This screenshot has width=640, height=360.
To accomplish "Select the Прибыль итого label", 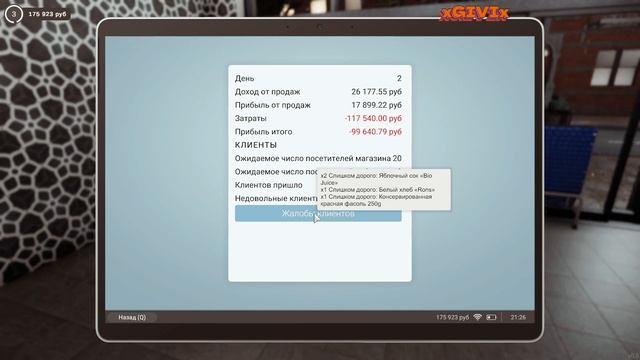I will click(x=263, y=132).
